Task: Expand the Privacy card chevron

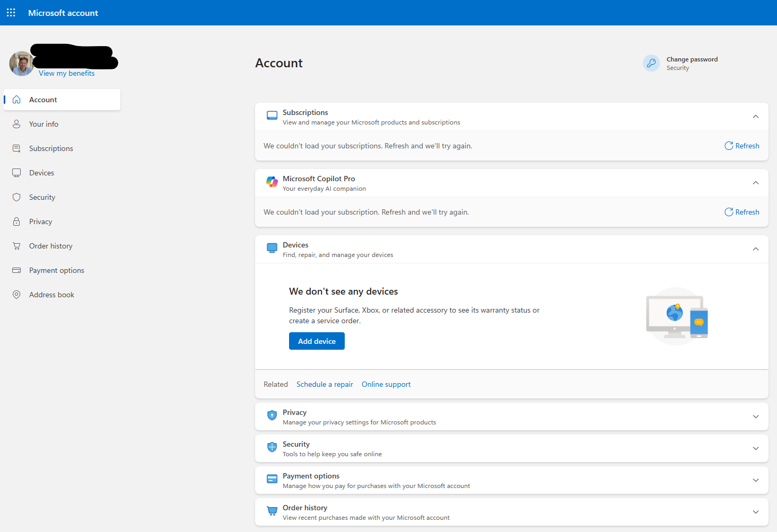Action: point(756,416)
